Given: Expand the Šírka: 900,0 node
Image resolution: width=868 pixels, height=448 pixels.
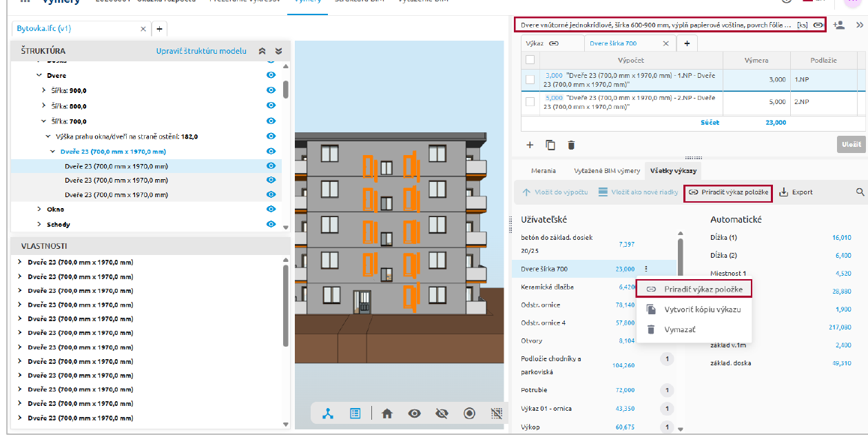Looking at the screenshot, I should tap(44, 90).
